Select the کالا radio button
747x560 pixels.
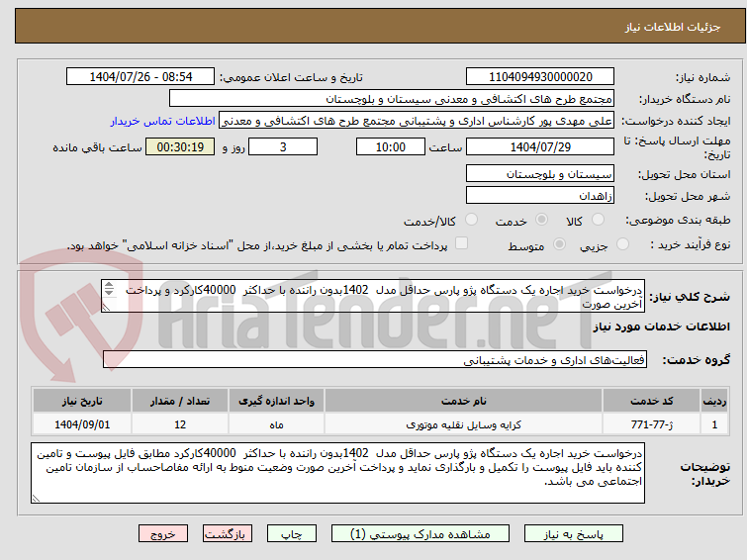point(598,220)
